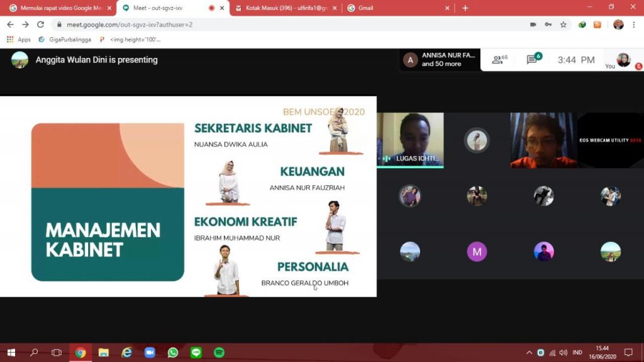Click the purple M participant avatar

click(x=477, y=252)
